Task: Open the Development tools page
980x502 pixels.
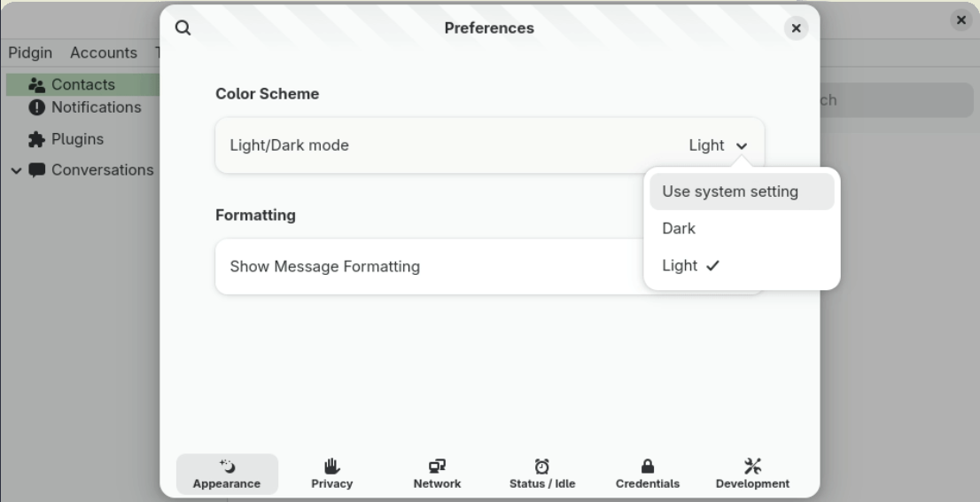Action: pyautogui.click(x=752, y=474)
